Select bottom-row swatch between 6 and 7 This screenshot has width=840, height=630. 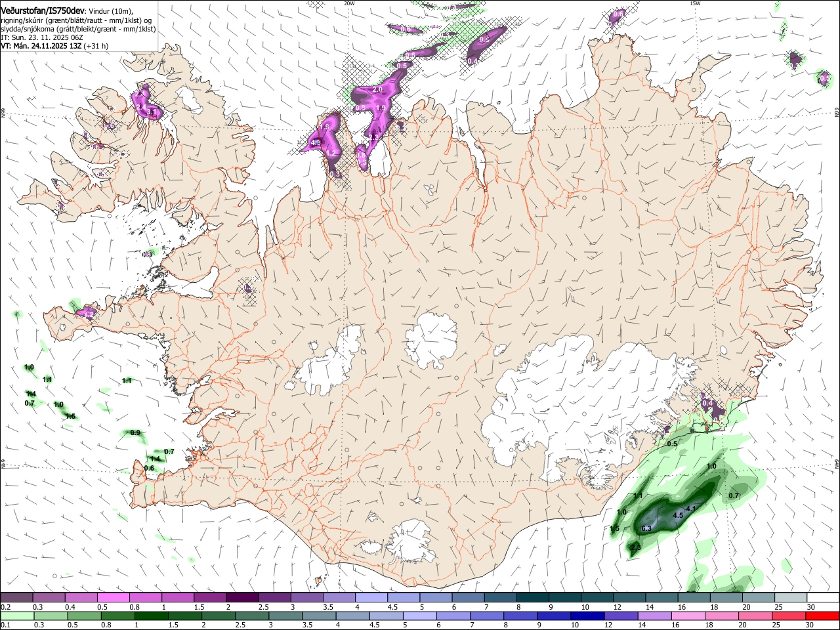coord(453,616)
